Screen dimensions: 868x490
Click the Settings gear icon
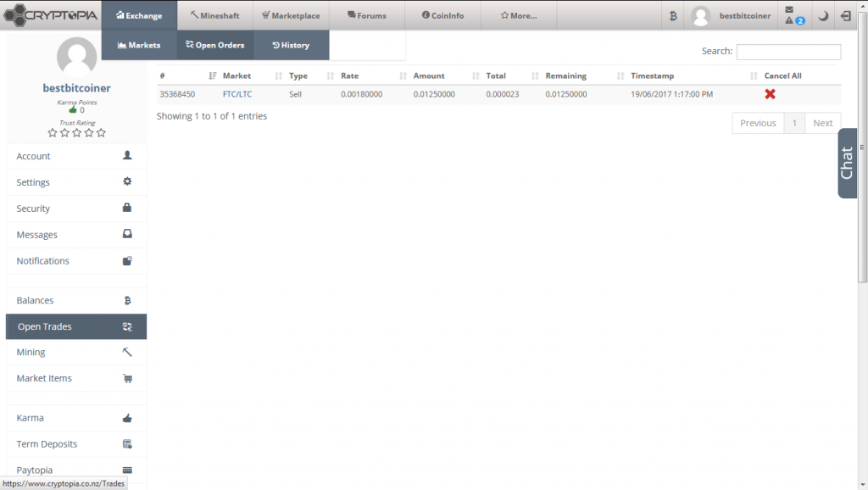point(127,181)
